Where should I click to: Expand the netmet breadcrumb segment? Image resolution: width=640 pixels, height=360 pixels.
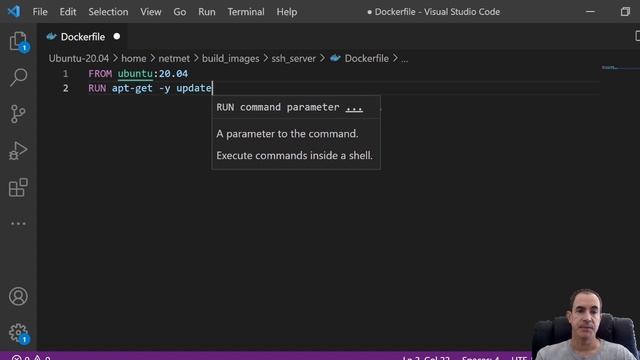click(174, 58)
